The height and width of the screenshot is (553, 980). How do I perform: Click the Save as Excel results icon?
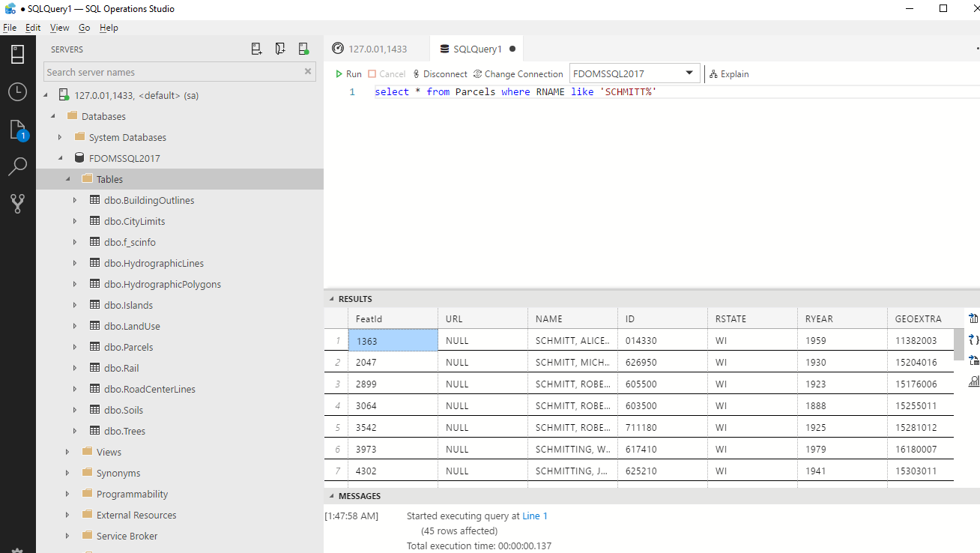click(x=973, y=360)
